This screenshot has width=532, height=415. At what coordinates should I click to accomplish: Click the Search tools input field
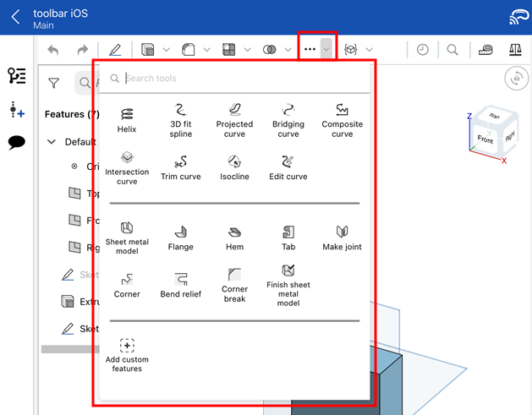[241, 79]
